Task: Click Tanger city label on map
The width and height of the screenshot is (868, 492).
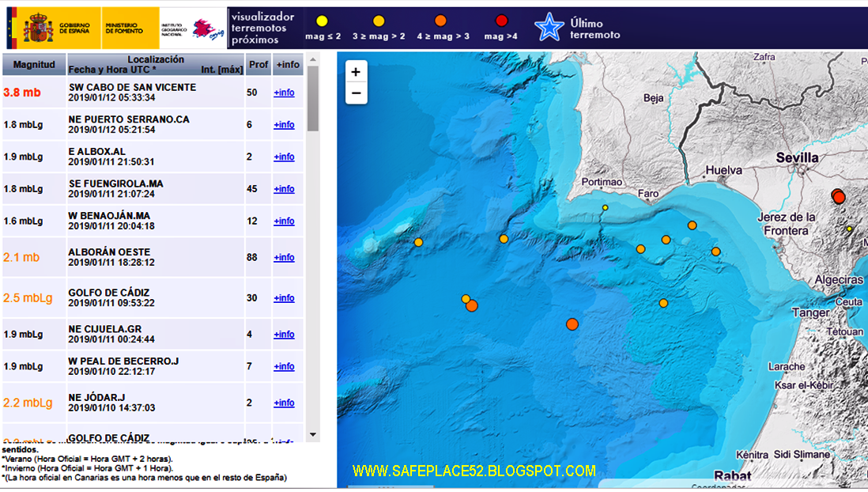Action: click(x=810, y=312)
